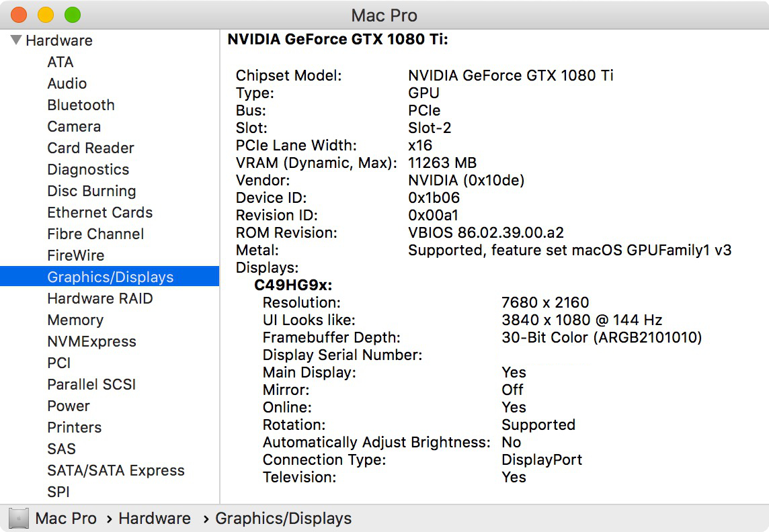Screen dimensions: 769x532
Task: Click the Mac Pro window title
Action: (x=384, y=15)
